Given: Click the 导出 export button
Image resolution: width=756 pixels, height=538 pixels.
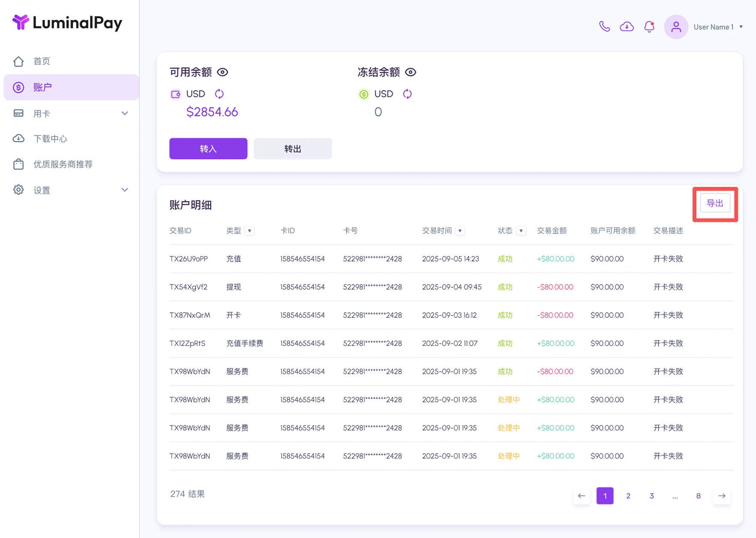Looking at the screenshot, I should coord(715,203).
